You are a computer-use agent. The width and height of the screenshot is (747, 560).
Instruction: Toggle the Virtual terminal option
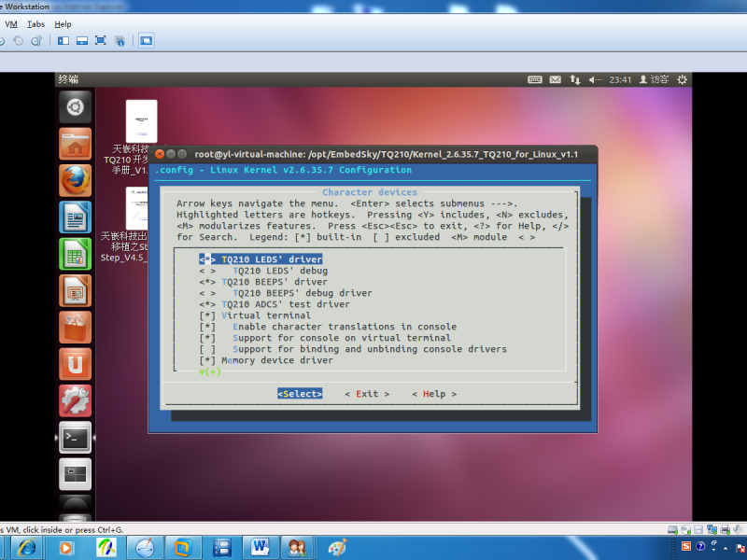coord(256,315)
